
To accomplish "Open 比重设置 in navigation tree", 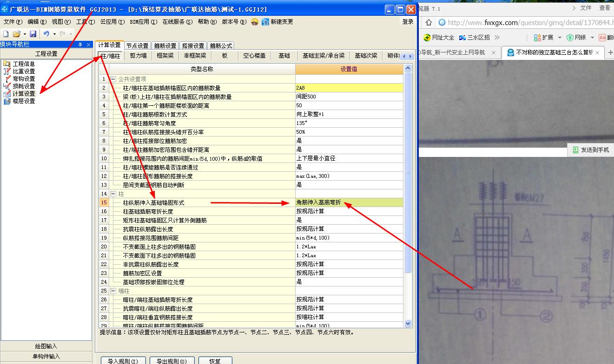I will pyautogui.click(x=19, y=71).
